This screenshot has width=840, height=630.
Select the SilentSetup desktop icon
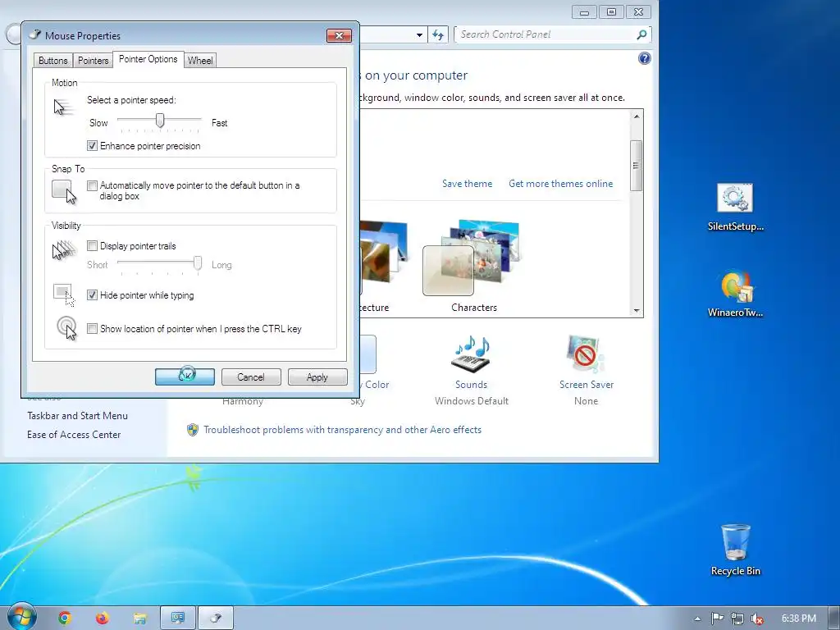(736, 208)
